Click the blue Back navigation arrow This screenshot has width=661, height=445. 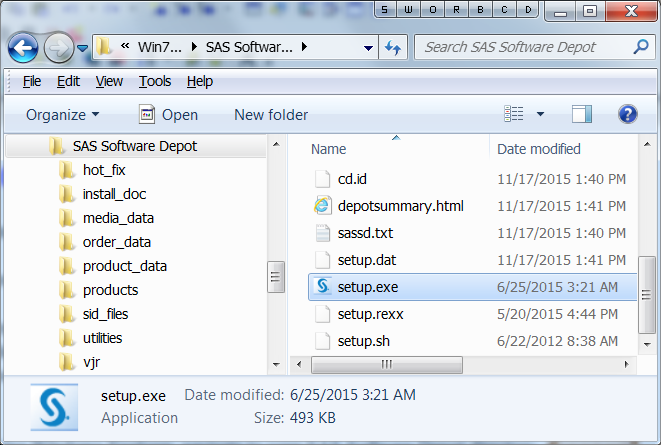pyautogui.click(x=23, y=47)
